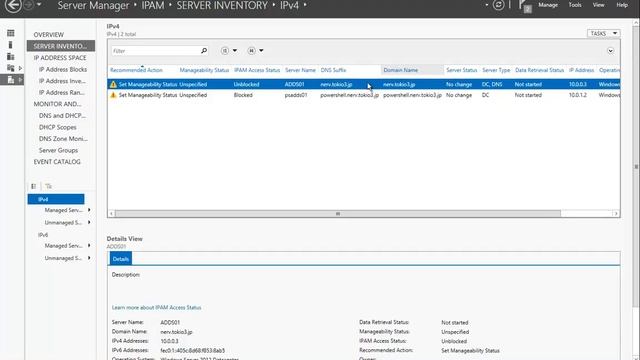This screenshot has width=640, height=360.
Task: Open IP Address Blocks
Action: click(x=63, y=69)
